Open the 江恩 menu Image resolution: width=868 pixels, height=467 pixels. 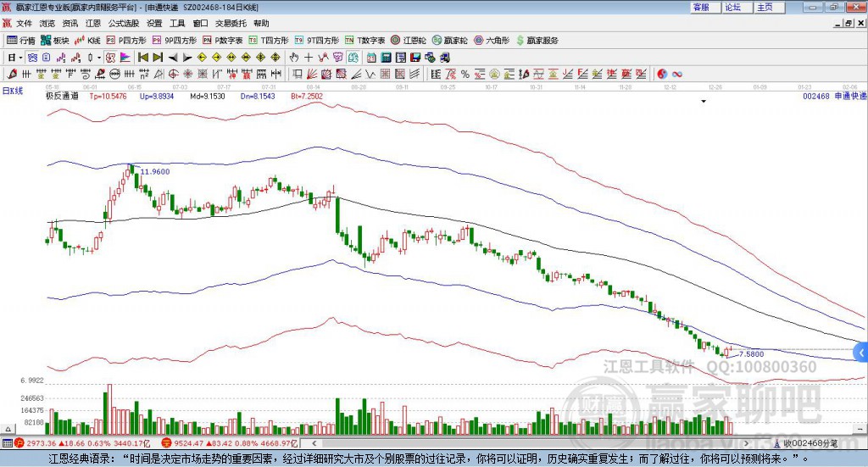pyautogui.click(x=93, y=23)
